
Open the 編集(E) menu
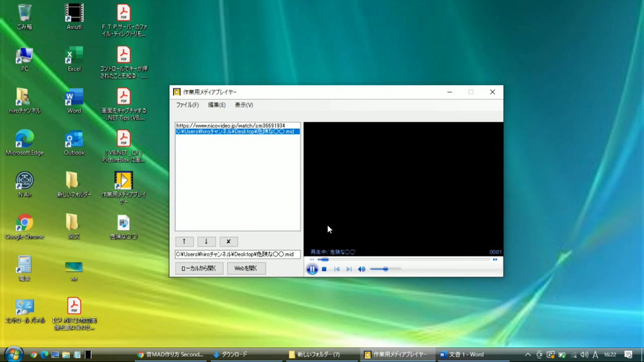pos(217,105)
